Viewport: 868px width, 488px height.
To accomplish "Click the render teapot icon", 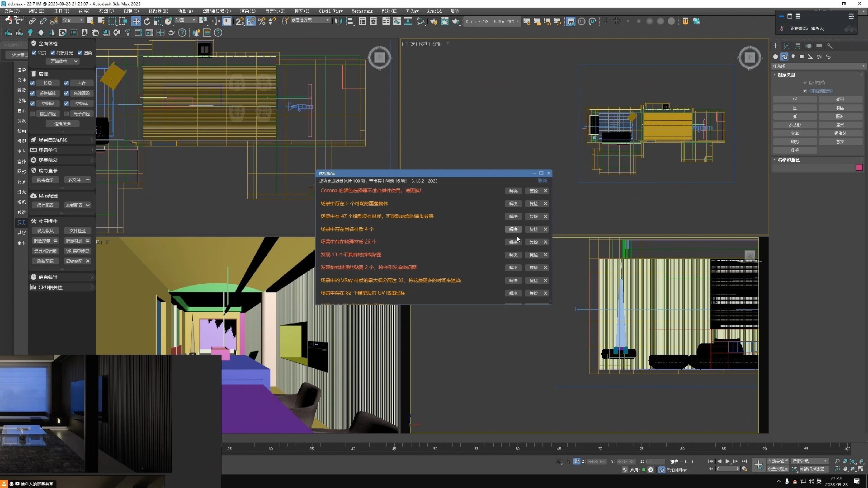I will 456,21.
